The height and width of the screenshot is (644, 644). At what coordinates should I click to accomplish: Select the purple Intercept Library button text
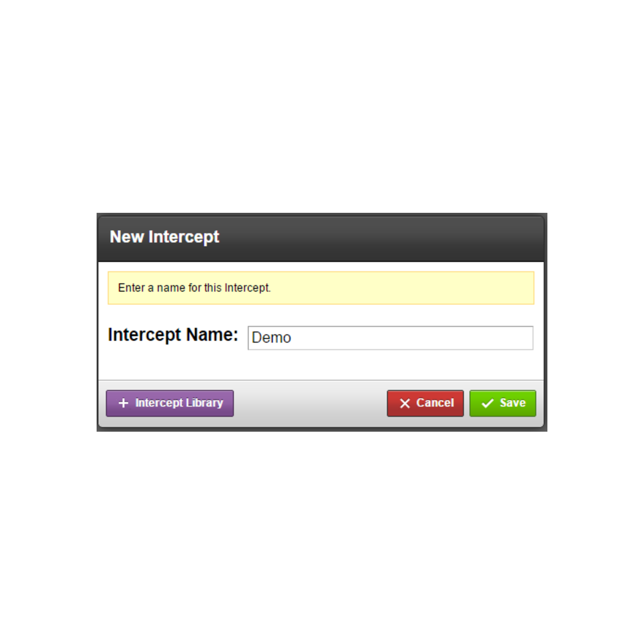point(179,403)
